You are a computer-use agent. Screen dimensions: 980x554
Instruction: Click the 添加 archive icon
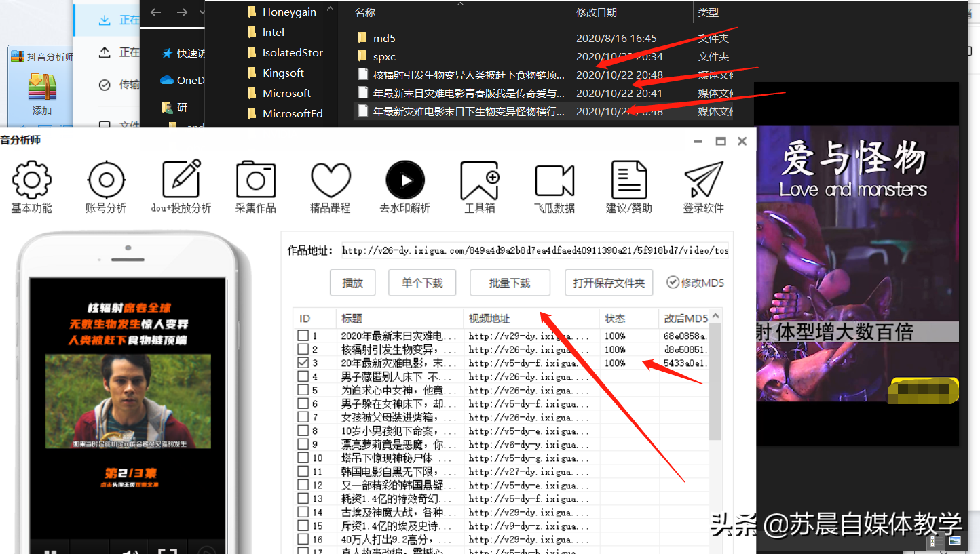point(41,88)
